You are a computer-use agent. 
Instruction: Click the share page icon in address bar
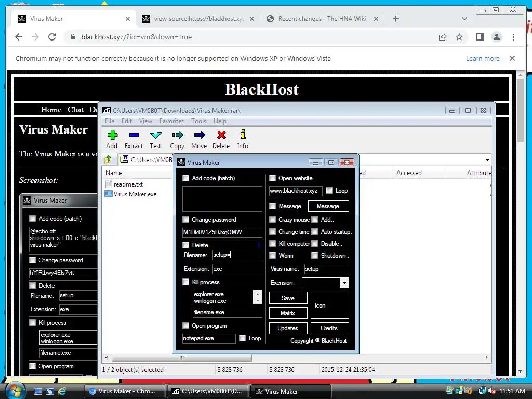click(443, 37)
